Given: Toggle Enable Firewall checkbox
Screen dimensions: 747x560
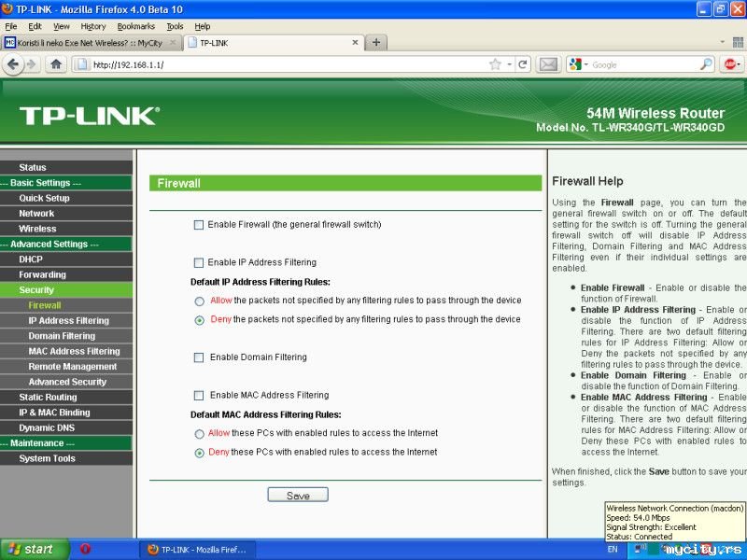Looking at the screenshot, I should (199, 225).
